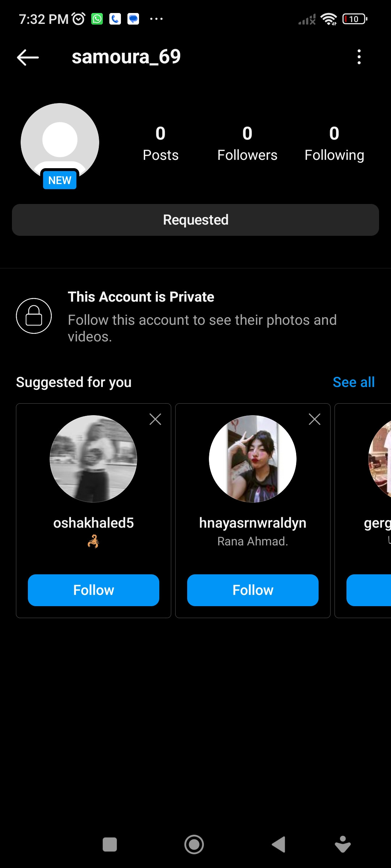Follow oshakhaled5
The image size is (391, 868).
click(93, 590)
